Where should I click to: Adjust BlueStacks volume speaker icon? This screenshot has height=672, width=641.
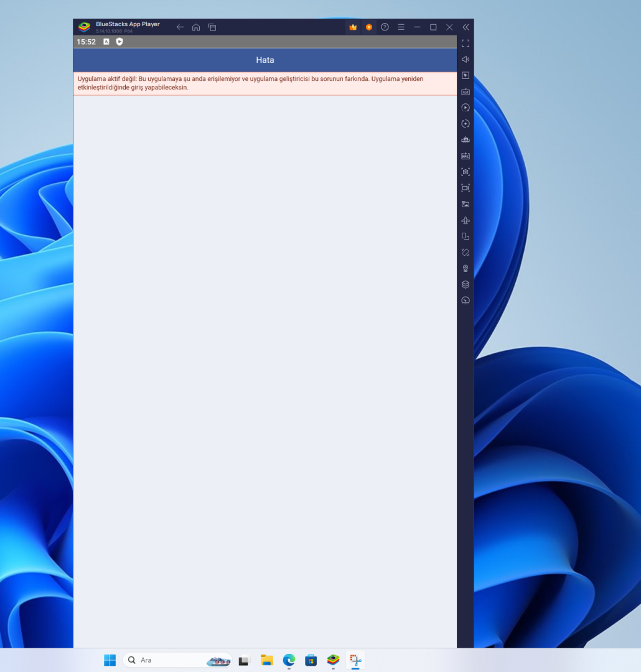point(466,59)
